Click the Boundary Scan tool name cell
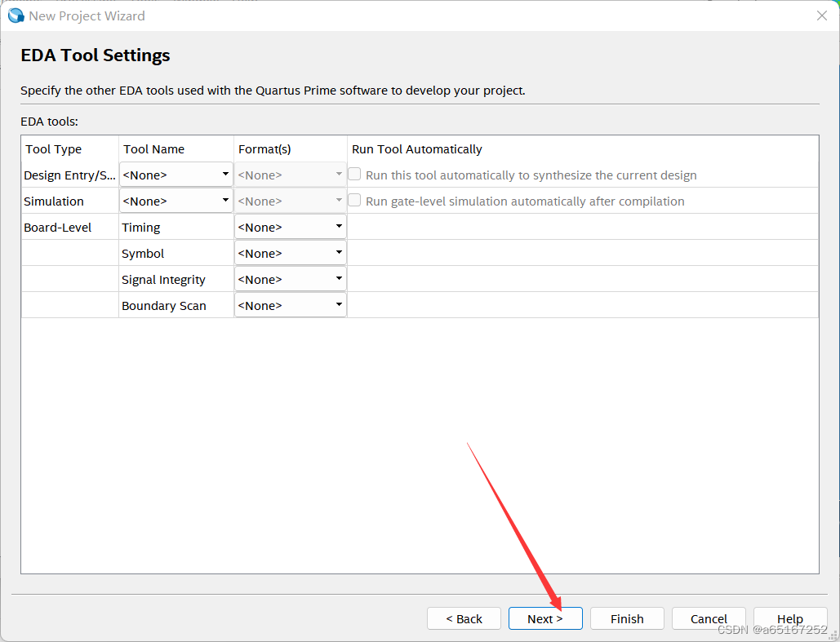 [x=176, y=306]
